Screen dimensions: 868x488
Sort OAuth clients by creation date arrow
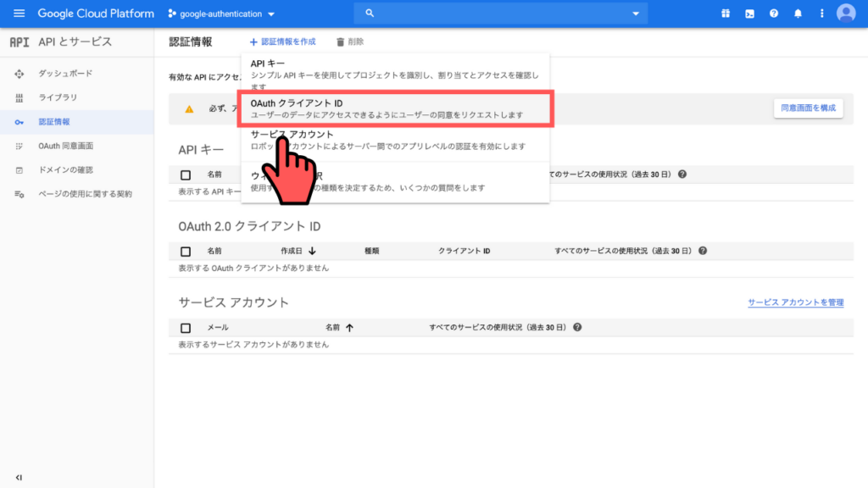coord(312,251)
